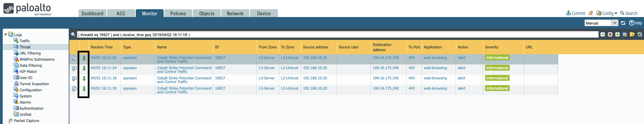Click source 192.168.10.20 in first row
This screenshot has height=124, width=644.
[315, 58]
